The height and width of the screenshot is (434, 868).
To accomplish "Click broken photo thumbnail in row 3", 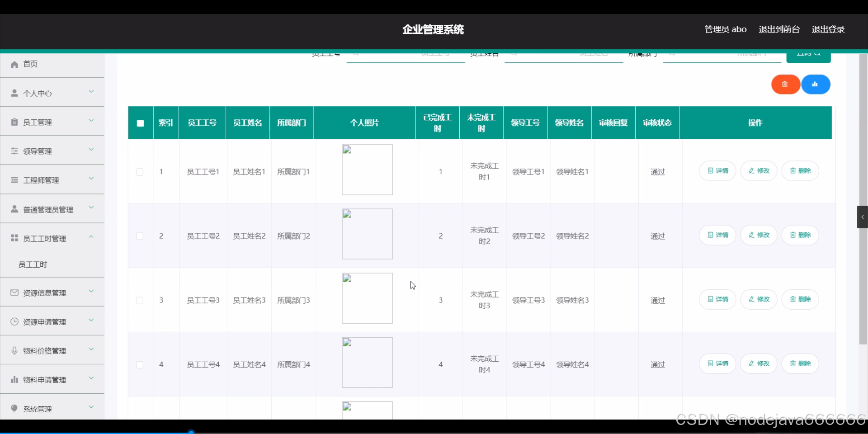I will point(367,298).
